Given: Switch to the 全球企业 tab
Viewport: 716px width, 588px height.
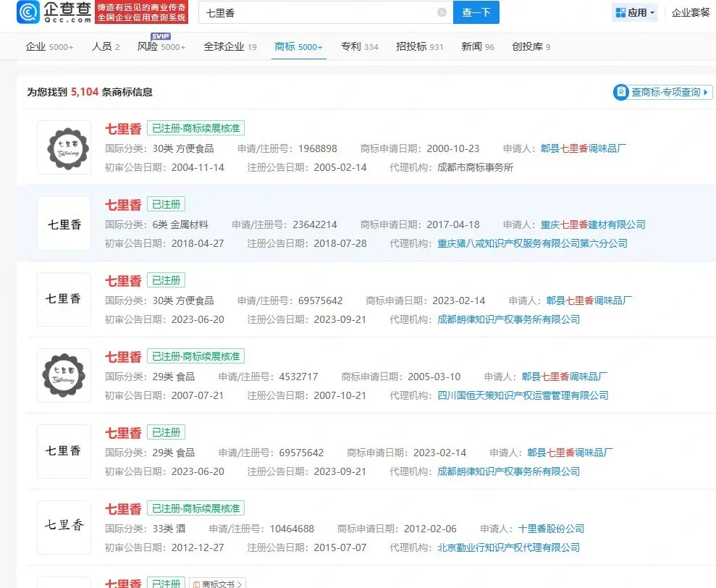Looking at the screenshot, I should point(230,46).
